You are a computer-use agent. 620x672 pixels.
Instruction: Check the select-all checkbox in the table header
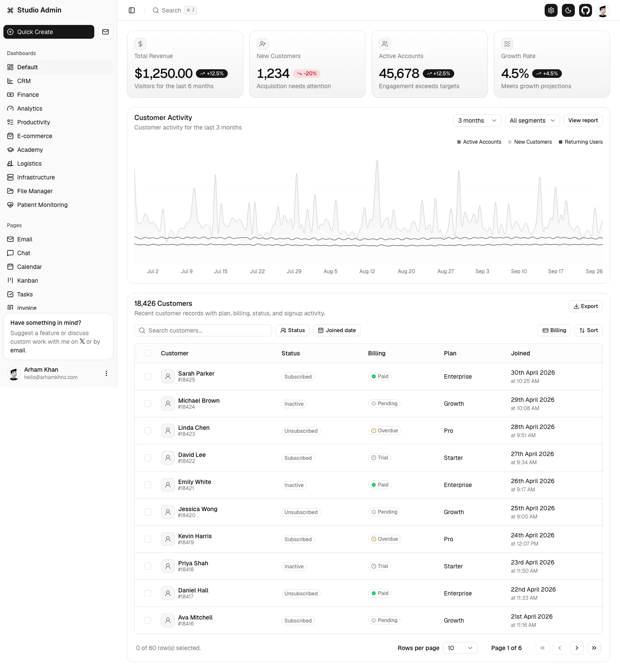point(148,353)
